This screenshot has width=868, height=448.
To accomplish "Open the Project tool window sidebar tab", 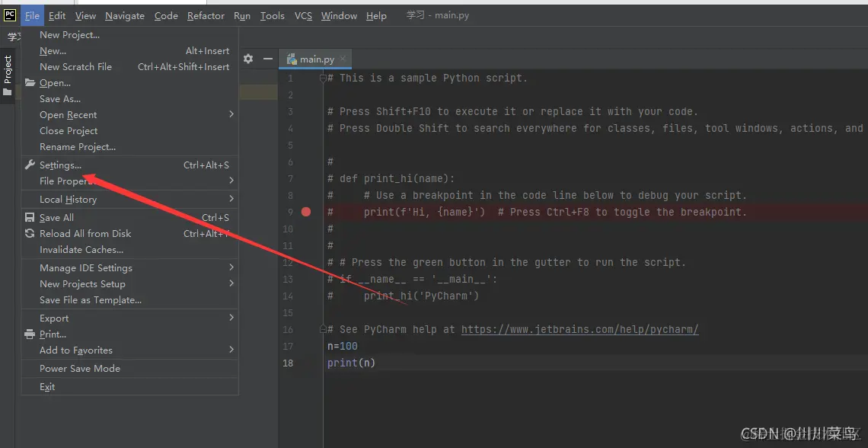I will pyautogui.click(x=7, y=75).
